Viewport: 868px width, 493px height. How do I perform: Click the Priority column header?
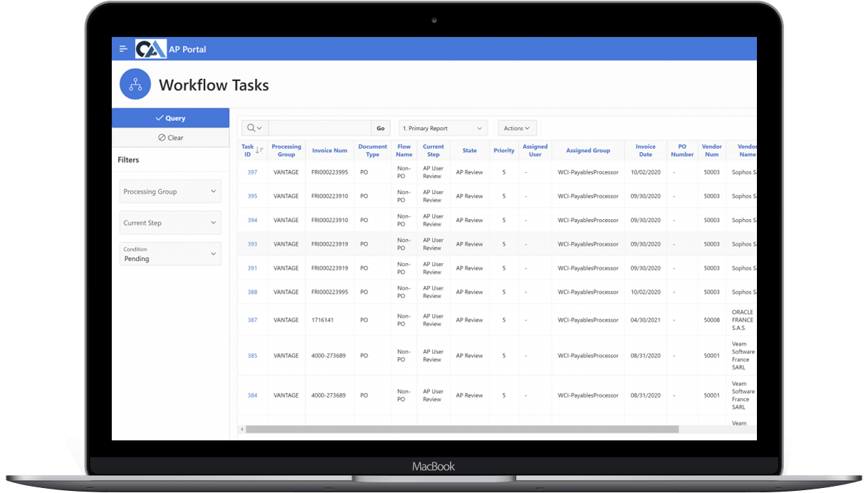coord(503,150)
